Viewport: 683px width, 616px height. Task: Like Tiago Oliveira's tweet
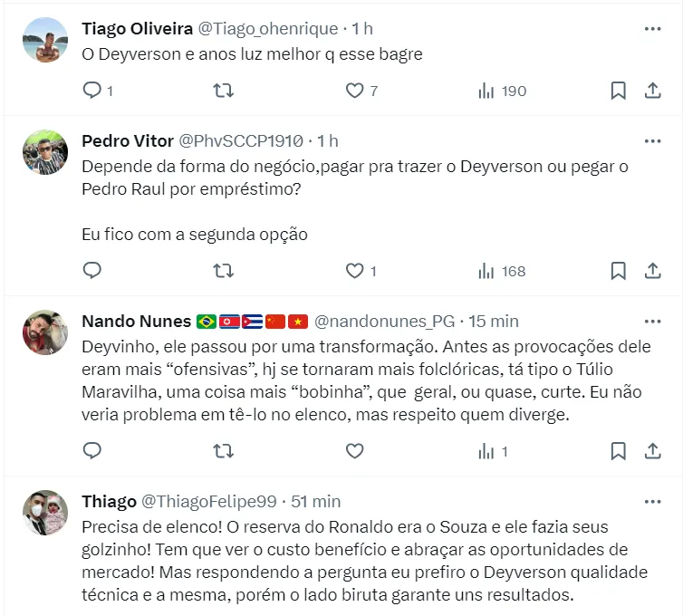tap(355, 91)
